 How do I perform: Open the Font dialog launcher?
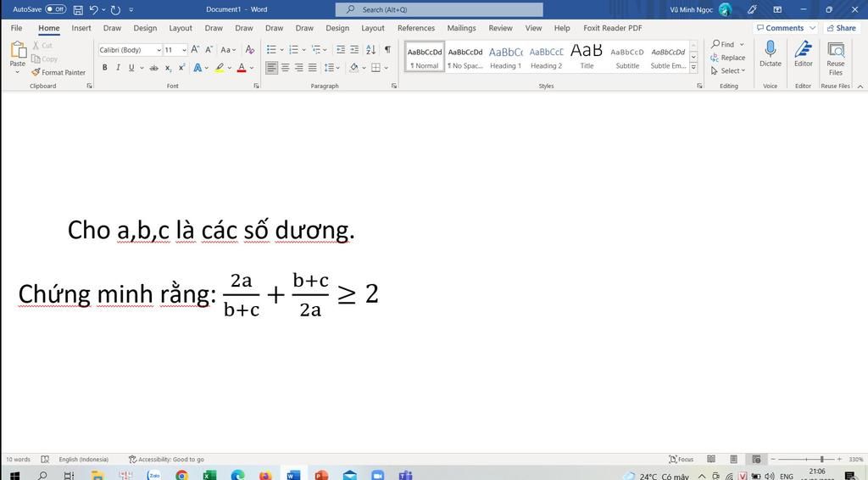[256, 86]
